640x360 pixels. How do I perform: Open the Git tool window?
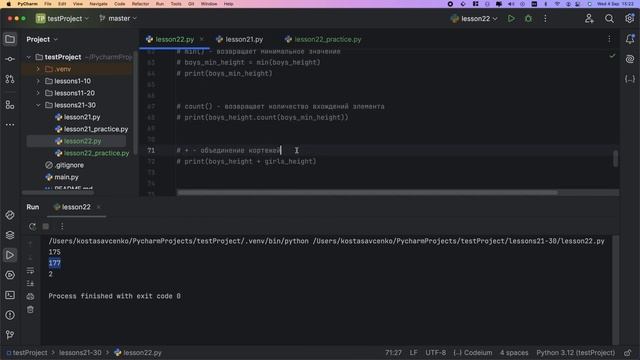click(x=10, y=335)
